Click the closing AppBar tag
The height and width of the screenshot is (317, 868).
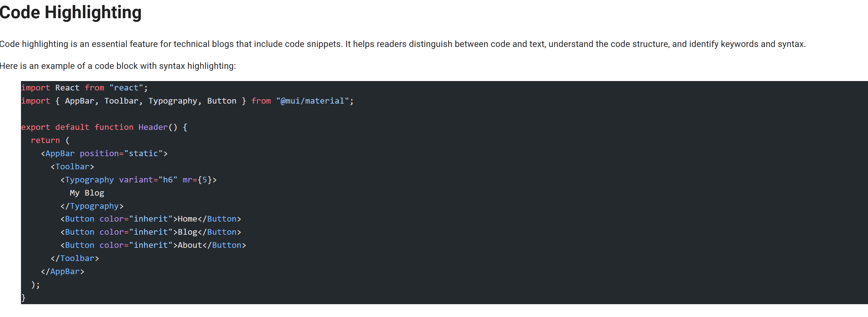[63, 272]
